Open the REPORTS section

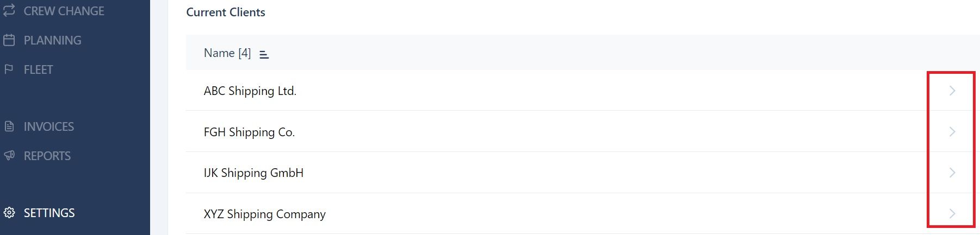[x=47, y=156]
